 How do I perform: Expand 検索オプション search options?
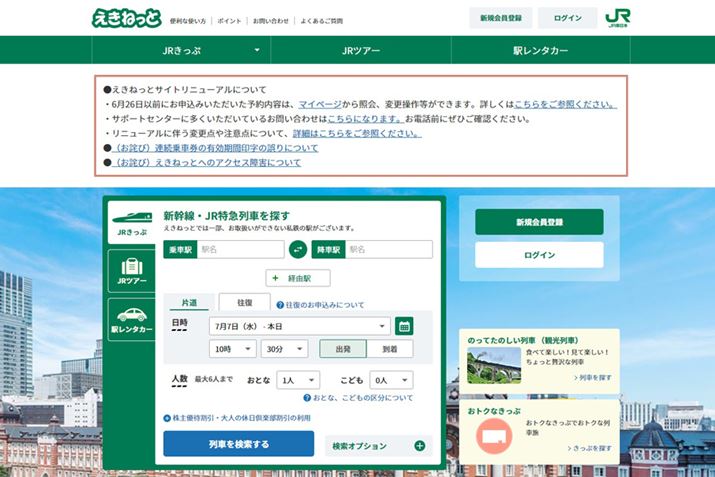378,445
